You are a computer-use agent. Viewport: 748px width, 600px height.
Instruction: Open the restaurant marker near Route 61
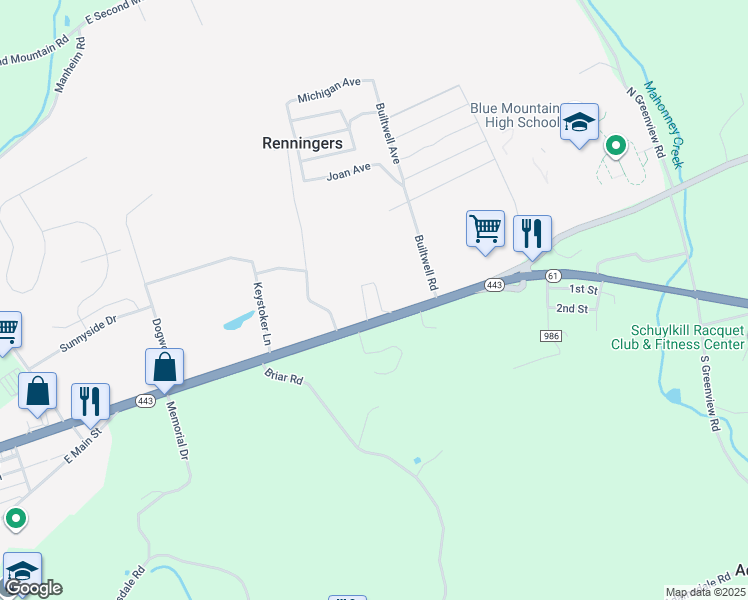coord(532,235)
